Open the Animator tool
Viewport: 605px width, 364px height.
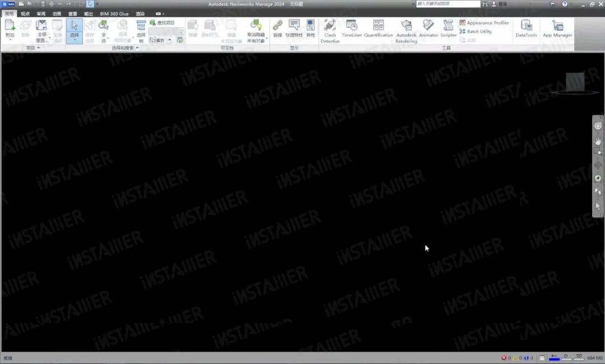coord(429,29)
